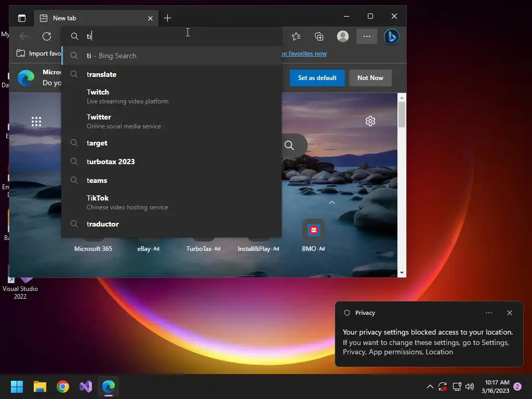Select 'ti - Bing Search' suggestion
The height and width of the screenshot is (399, 532).
[x=171, y=56]
